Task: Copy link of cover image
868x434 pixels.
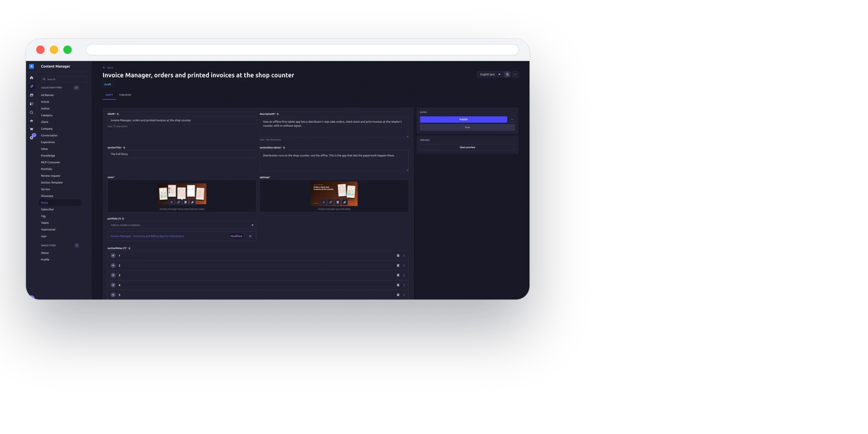Action: [179, 202]
